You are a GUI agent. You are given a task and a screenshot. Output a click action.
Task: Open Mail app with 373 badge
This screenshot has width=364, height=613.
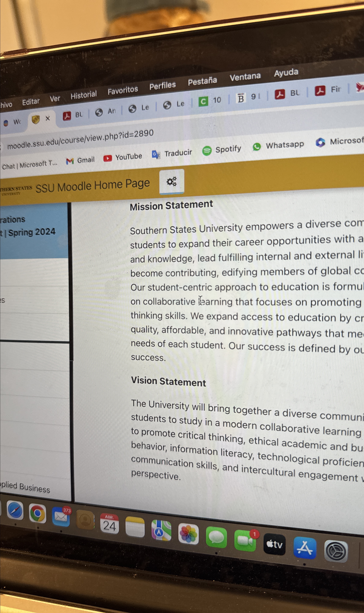(x=61, y=516)
